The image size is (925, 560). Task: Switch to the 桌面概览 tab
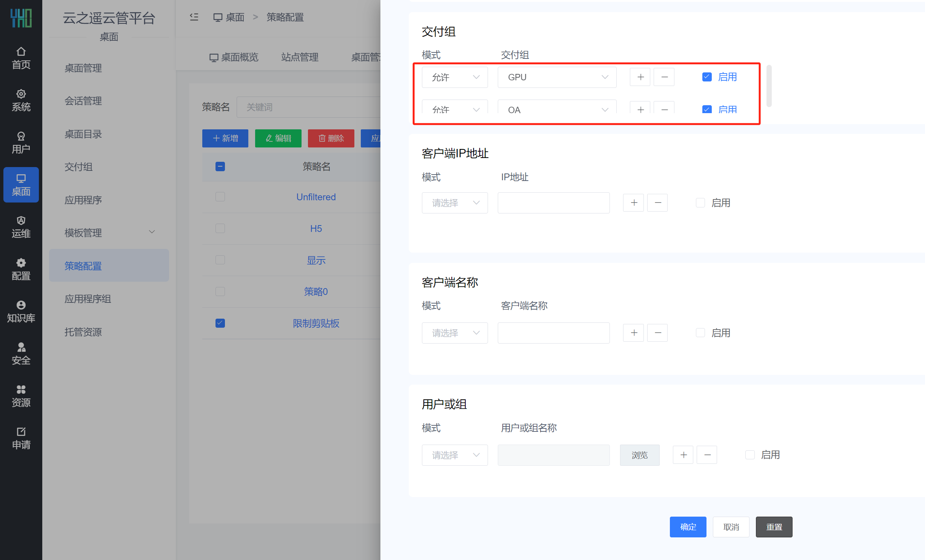coord(234,57)
